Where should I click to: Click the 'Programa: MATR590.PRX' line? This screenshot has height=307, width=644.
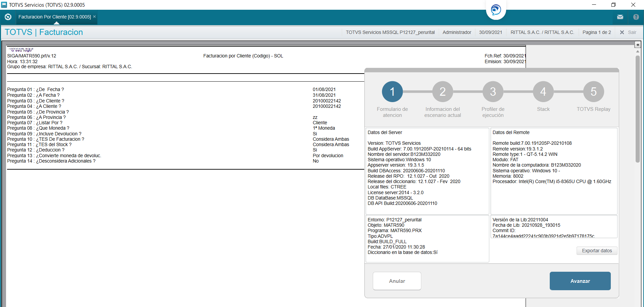point(394,230)
